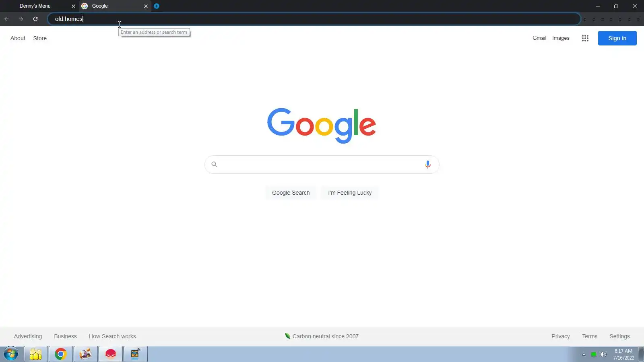Go to Google Images
This screenshot has height=362, width=644.
point(561,38)
